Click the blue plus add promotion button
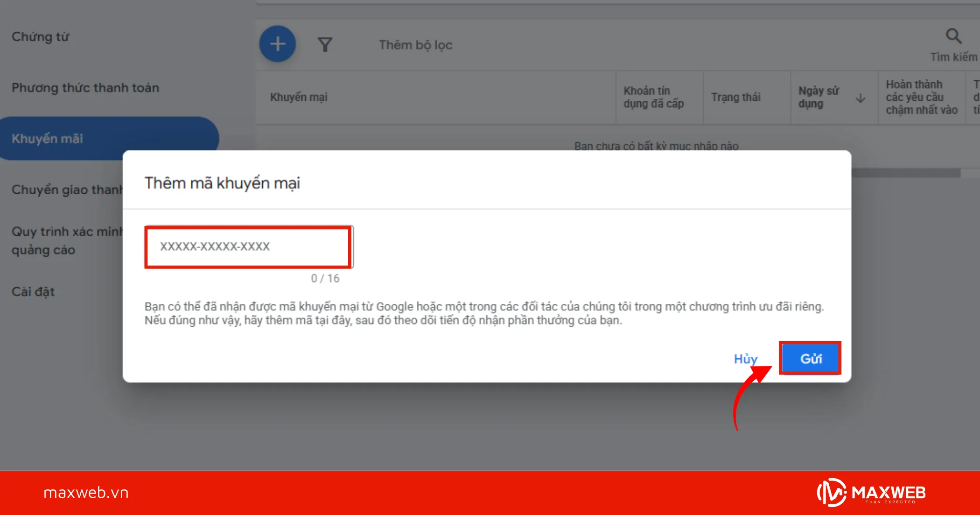Screen dimensions: 980x515 click(278, 44)
